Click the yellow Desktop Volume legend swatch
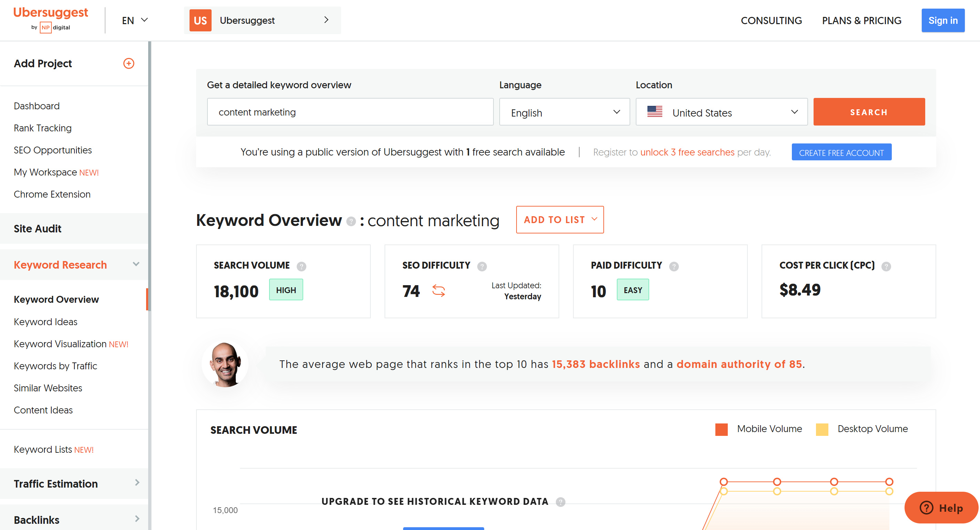Viewport: 980px width, 530px height. (821, 429)
